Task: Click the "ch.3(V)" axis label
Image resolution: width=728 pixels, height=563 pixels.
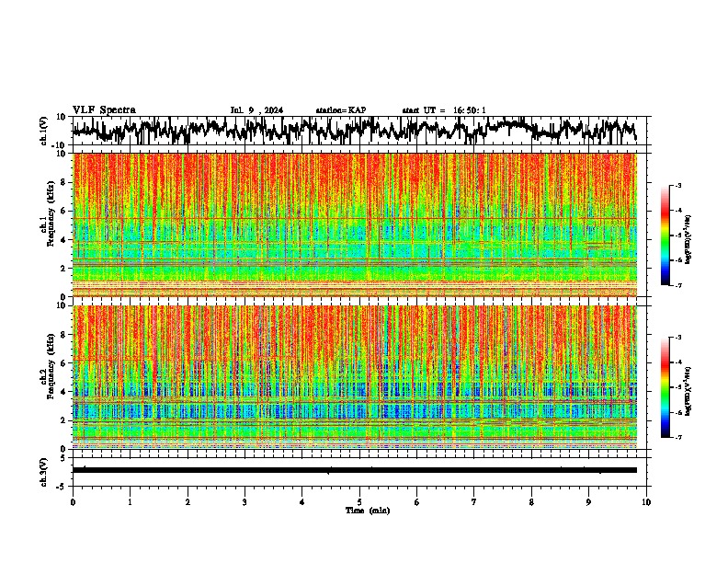Action: pyautogui.click(x=44, y=473)
